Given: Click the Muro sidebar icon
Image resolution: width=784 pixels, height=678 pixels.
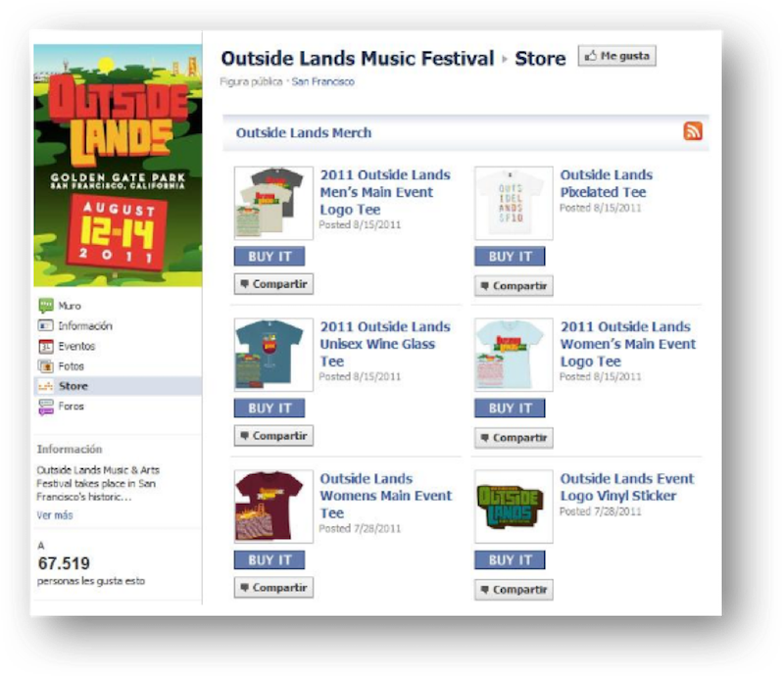Looking at the screenshot, I should coord(46,306).
